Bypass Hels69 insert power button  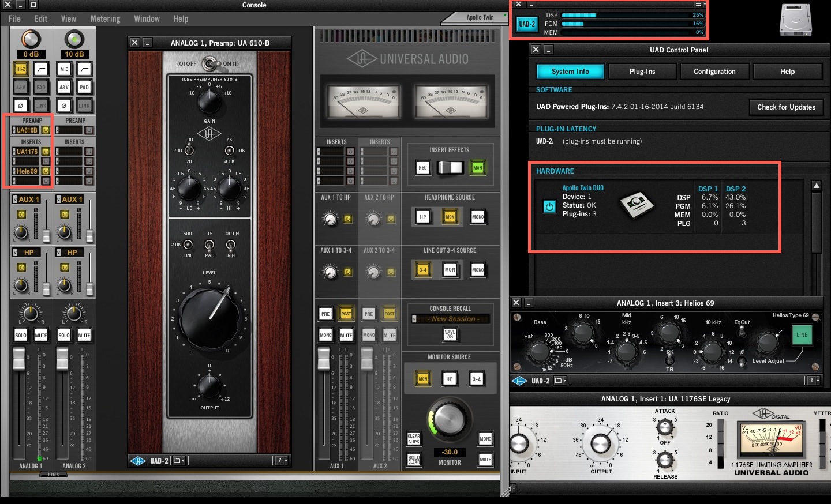point(46,171)
